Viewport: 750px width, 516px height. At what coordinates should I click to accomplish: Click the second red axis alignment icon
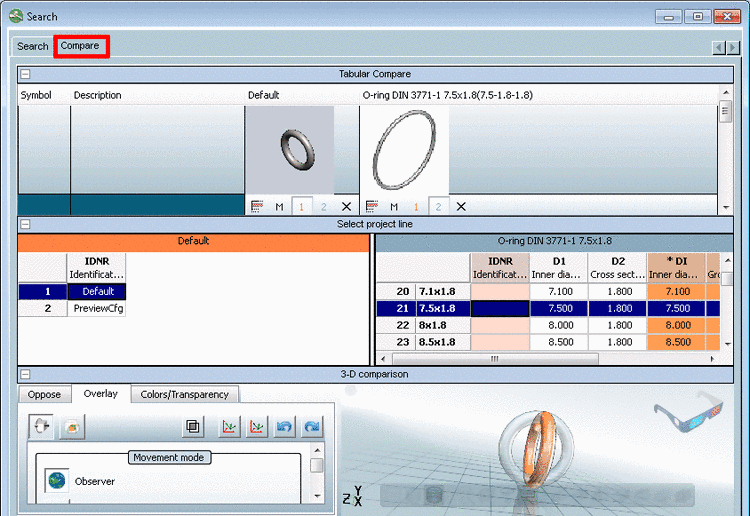(x=256, y=426)
